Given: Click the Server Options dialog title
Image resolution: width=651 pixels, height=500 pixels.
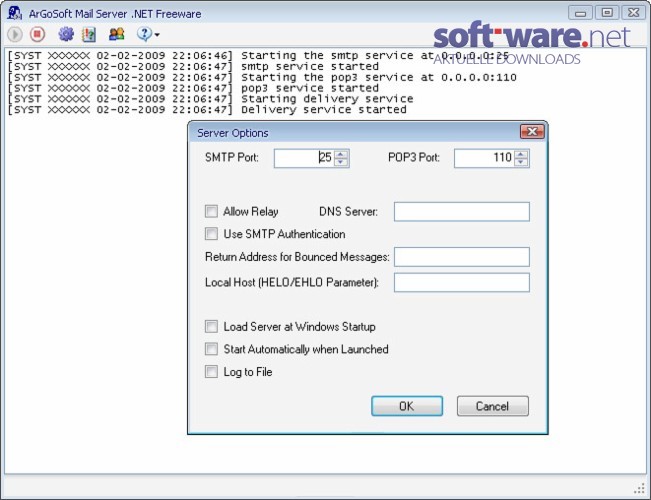Looking at the screenshot, I should tap(232, 133).
